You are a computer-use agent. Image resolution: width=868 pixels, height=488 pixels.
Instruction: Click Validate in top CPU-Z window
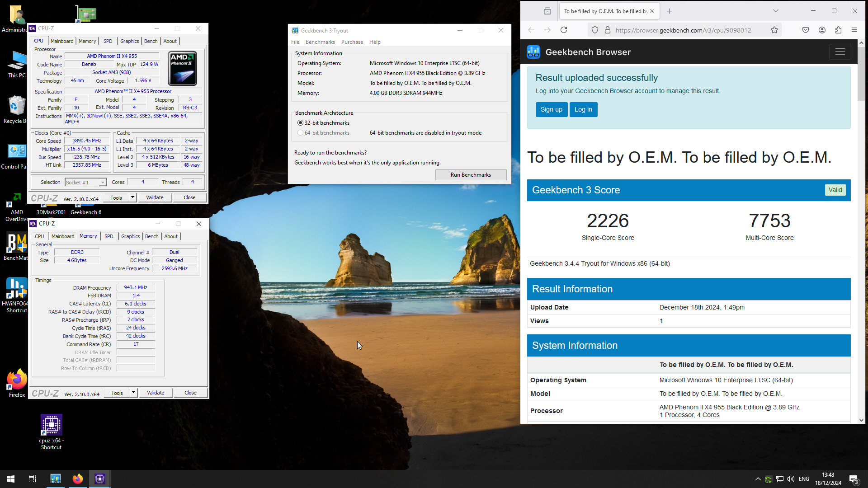(155, 197)
